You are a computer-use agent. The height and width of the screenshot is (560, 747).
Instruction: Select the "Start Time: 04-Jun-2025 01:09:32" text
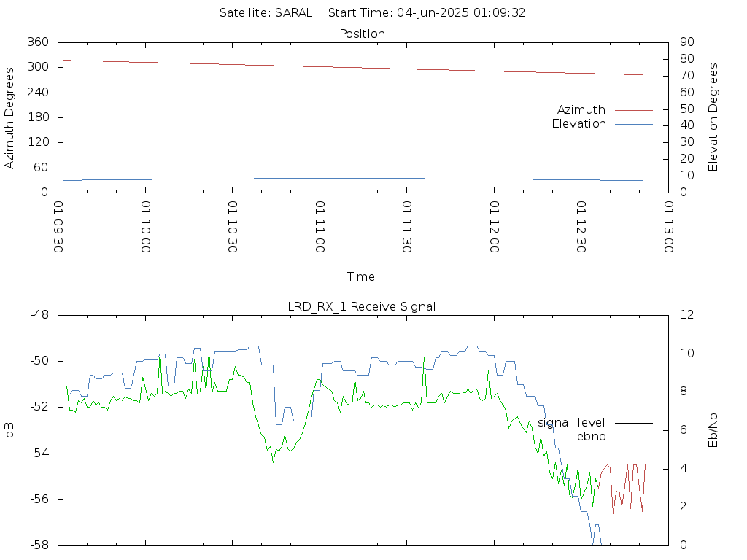tap(426, 13)
